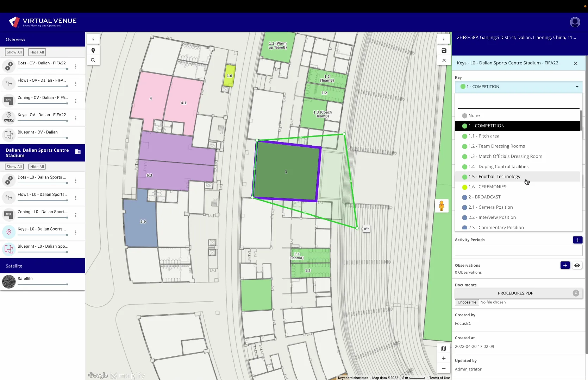Undo last polygon point edit
The width and height of the screenshot is (588, 380).
[x=366, y=229]
